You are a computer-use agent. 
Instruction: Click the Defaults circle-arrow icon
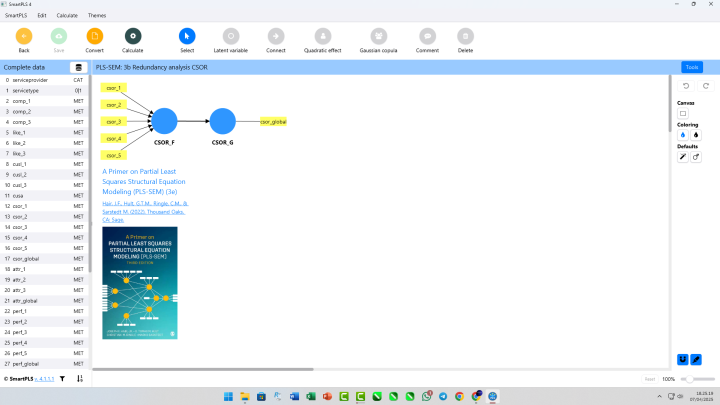[696, 157]
